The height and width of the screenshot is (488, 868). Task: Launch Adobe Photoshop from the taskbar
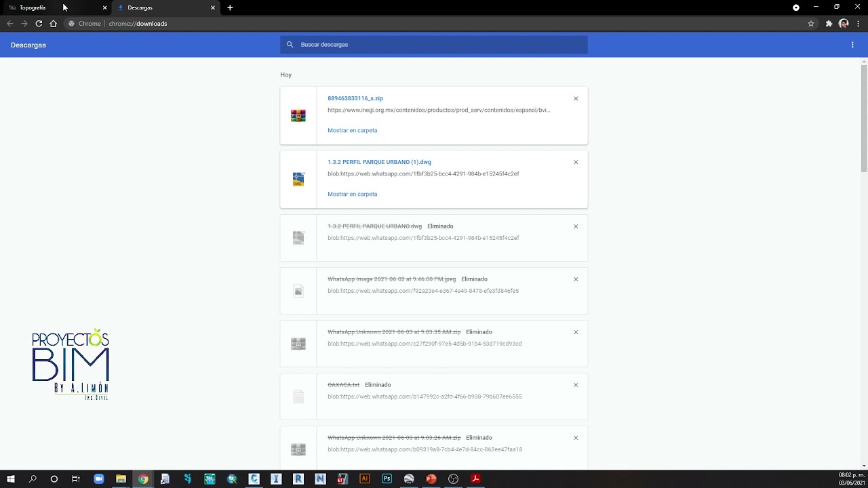click(x=387, y=479)
